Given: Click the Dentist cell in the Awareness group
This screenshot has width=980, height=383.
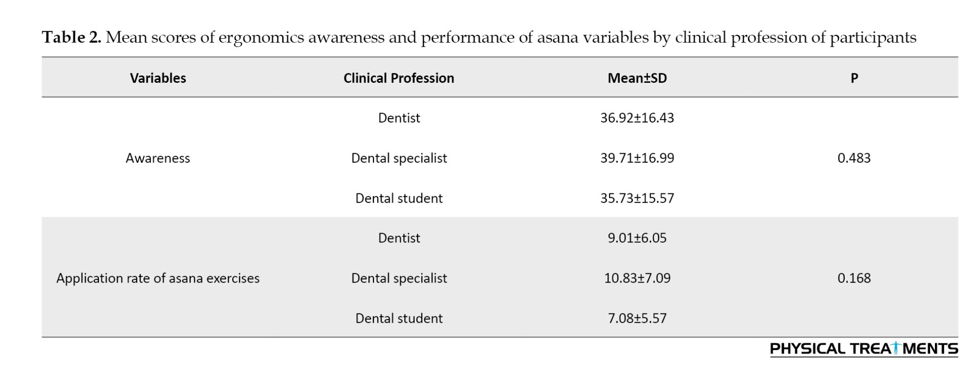Looking at the screenshot, I should [x=399, y=118].
